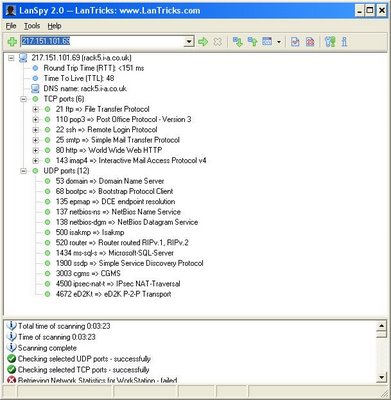Image resolution: width=391 pixels, height=400 pixels.
Task: Select the 217.151.101.69 (rack5.i-a.co.uk) host
Action: (81, 58)
